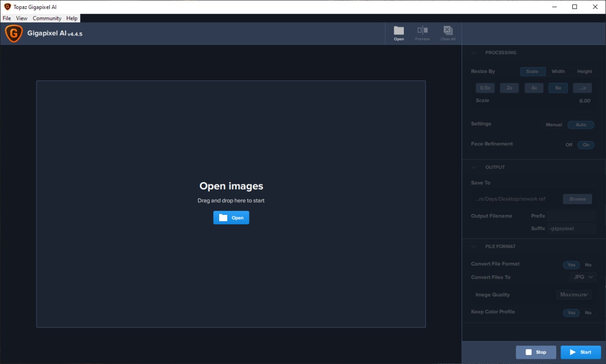Image resolution: width=606 pixels, height=364 pixels.
Task: Turn Face Refinement Off
Action: pos(569,145)
